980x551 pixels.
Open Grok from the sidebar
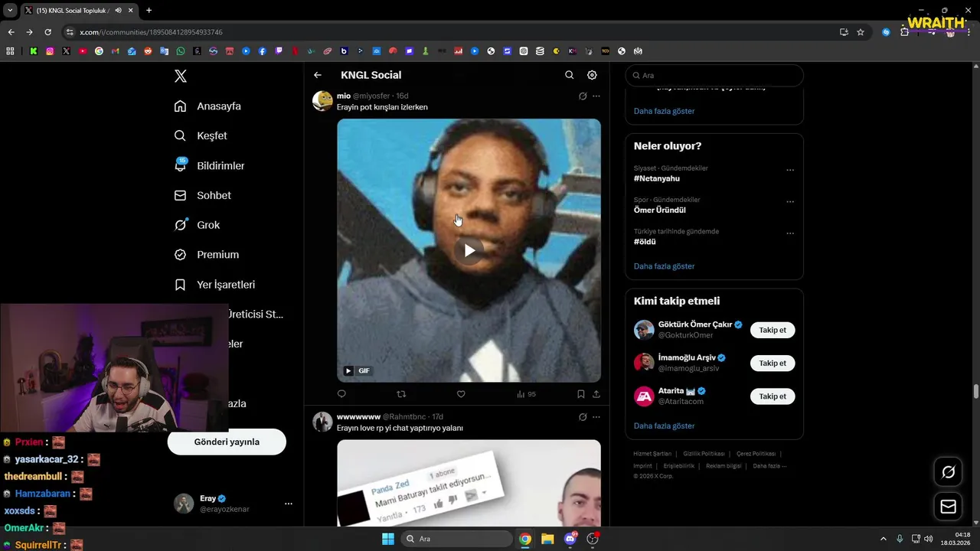[197, 225]
